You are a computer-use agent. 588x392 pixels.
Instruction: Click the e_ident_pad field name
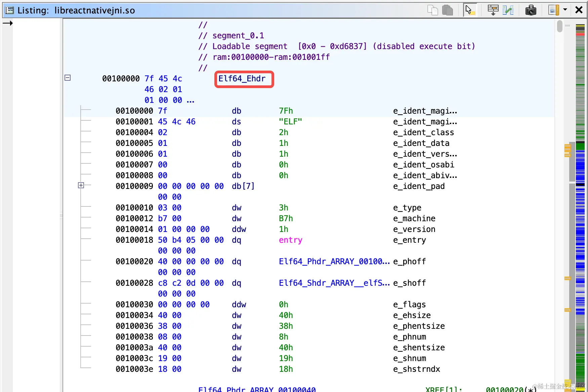point(419,186)
